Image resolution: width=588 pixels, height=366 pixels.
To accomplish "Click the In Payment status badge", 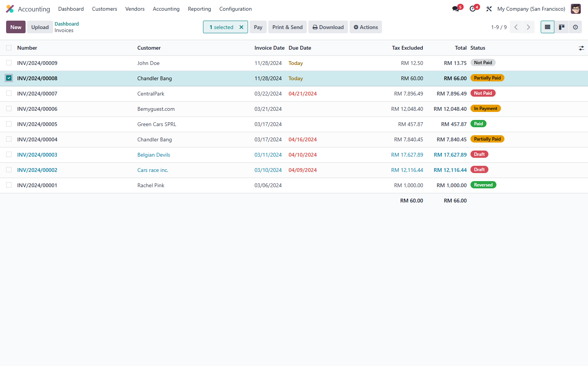I will [486, 109].
